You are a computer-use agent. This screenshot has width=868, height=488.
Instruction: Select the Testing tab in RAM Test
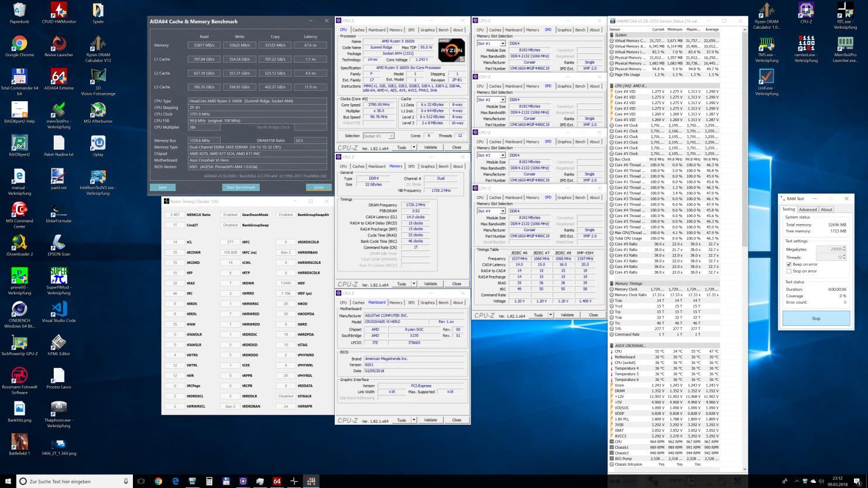(788, 209)
